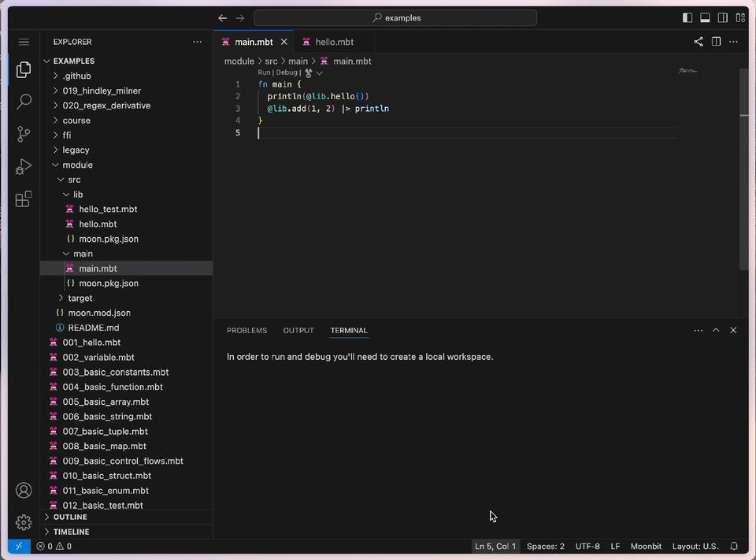Screen dimensions: 756x560
Task: Switch to the hello.mbt tab
Action: (334, 42)
